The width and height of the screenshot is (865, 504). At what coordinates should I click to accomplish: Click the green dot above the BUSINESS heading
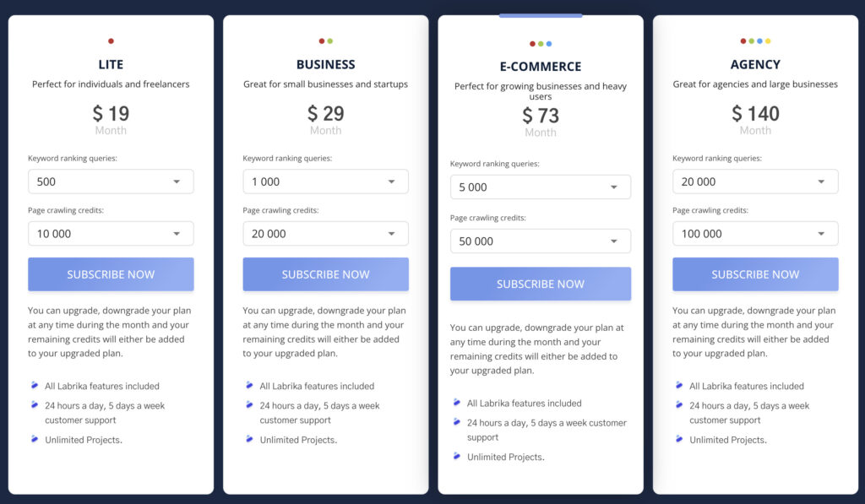(x=331, y=40)
